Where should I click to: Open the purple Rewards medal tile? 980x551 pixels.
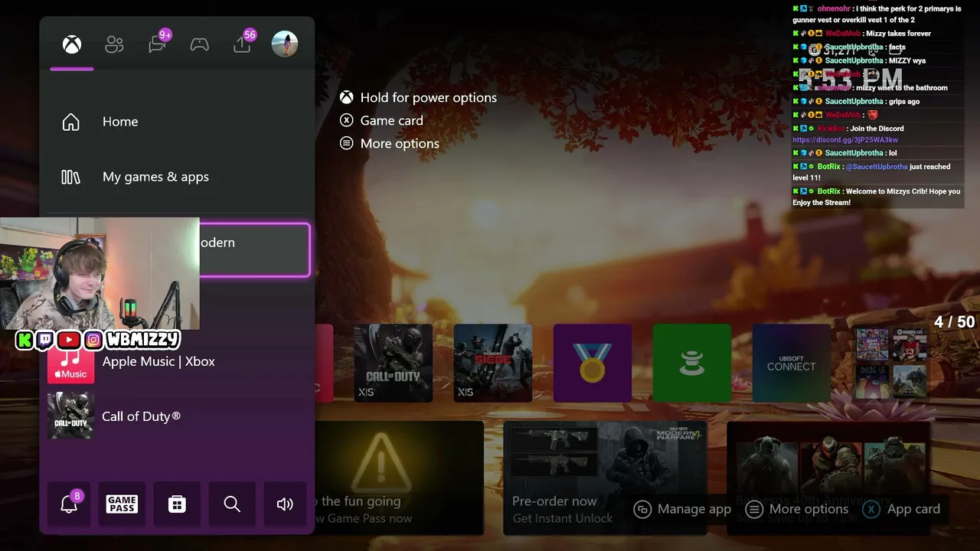(x=593, y=363)
